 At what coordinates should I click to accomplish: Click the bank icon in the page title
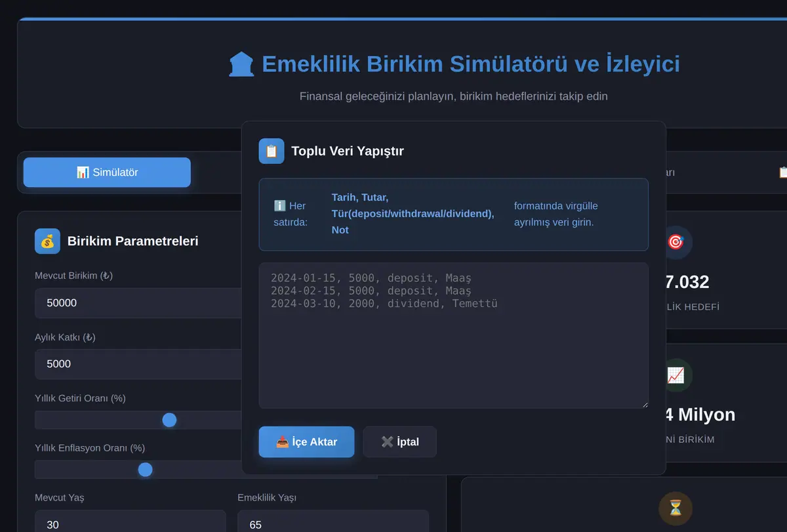pos(241,64)
